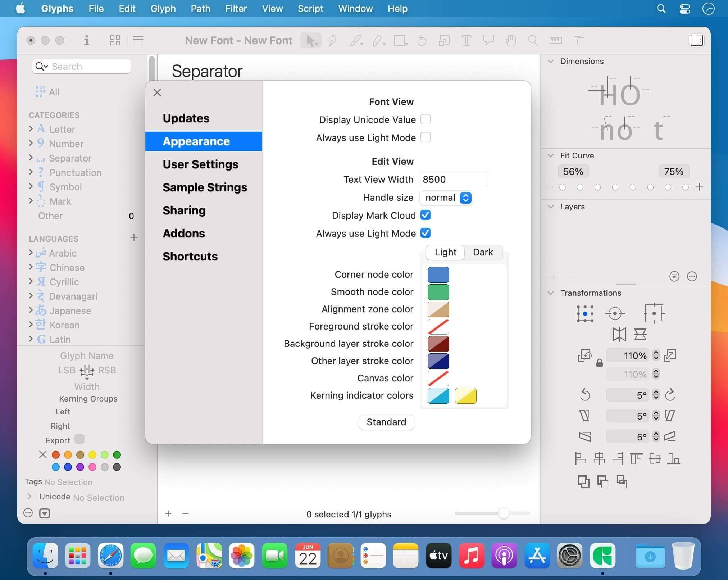Screen dimensions: 728x580
Task: Click the align left edges icon
Action: click(x=580, y=458)
